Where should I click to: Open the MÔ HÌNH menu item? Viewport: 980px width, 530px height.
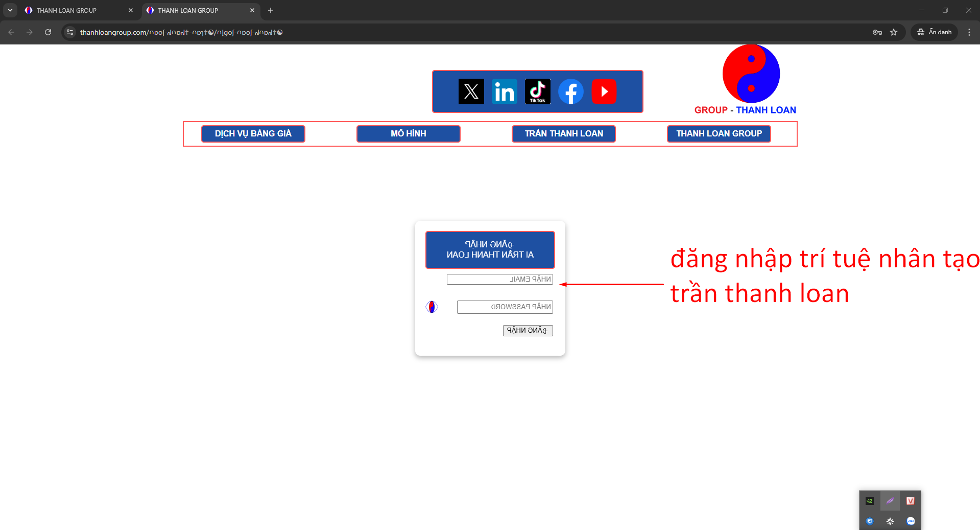[x=409, y=133]
